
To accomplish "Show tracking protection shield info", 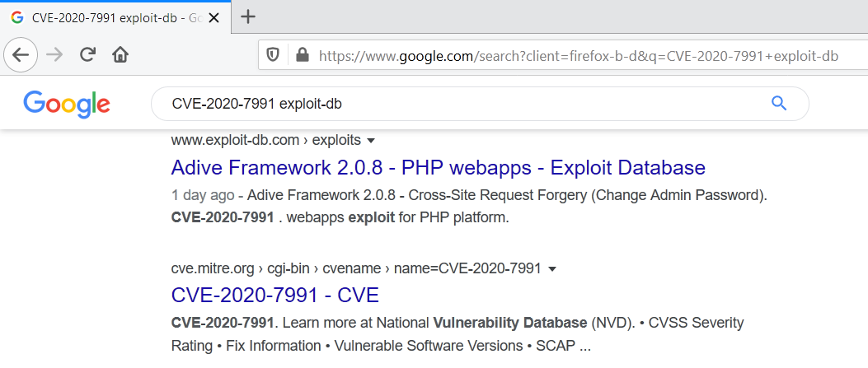I will point(272,55).
